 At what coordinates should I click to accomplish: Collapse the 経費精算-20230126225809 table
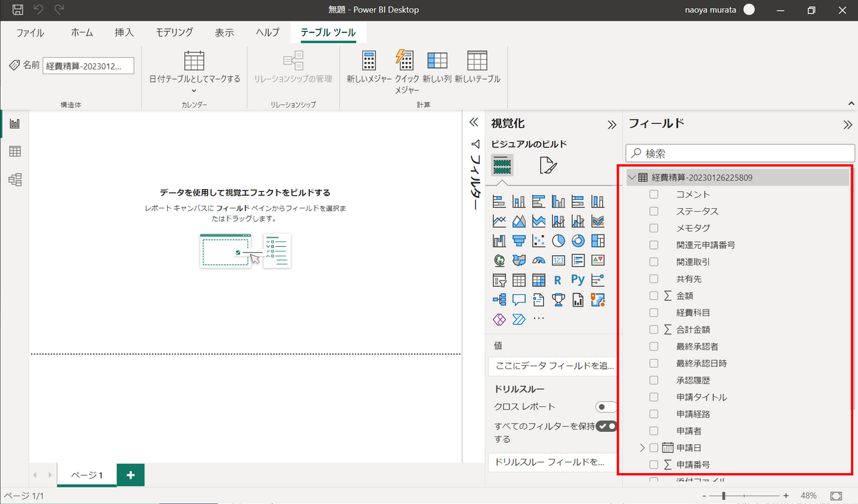[x=632, y=177]
